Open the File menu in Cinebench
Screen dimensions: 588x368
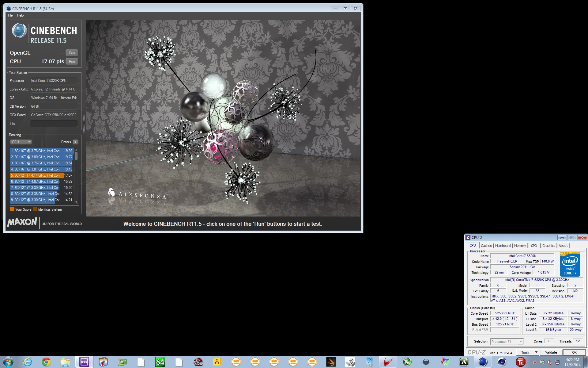tap(10, 15)
